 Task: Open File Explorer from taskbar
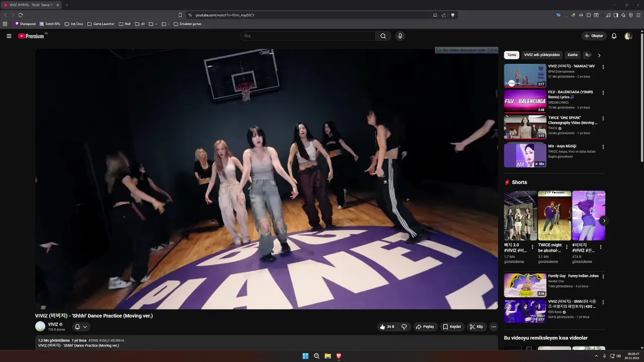coord(328,356)
